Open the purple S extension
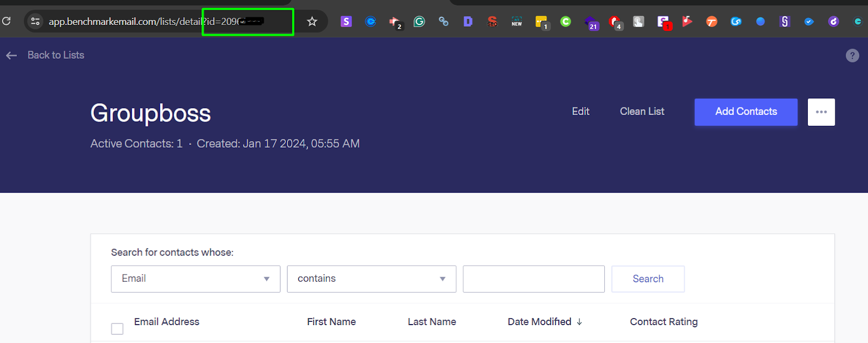This screenshot has width=868, height=343. (346, 21)
